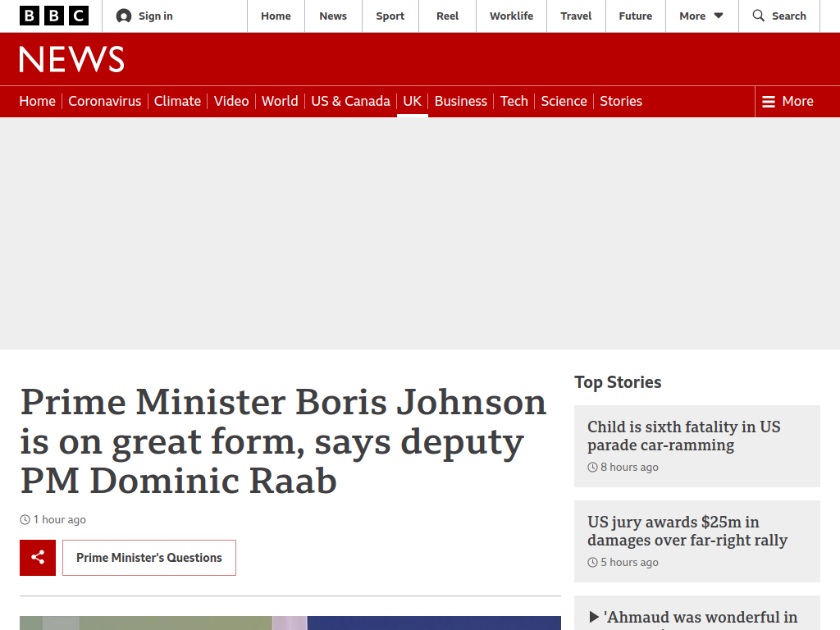Select the Video news tab
The height and width of the screenshot is (630, 840).
(231, 101)
